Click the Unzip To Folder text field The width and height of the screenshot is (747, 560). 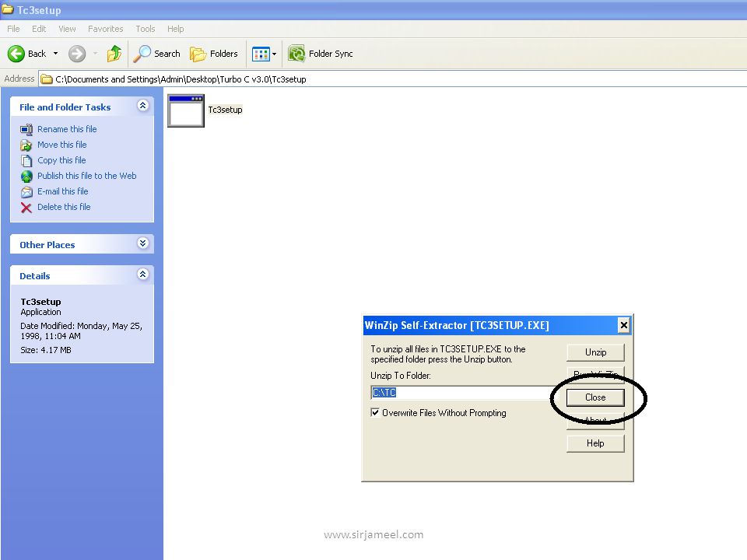click(462, 392)
